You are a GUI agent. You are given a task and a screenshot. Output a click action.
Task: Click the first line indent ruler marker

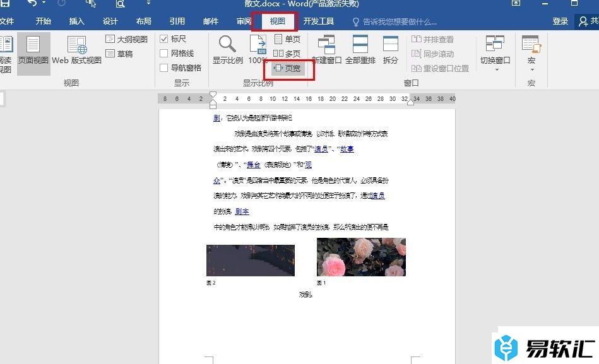213,95
